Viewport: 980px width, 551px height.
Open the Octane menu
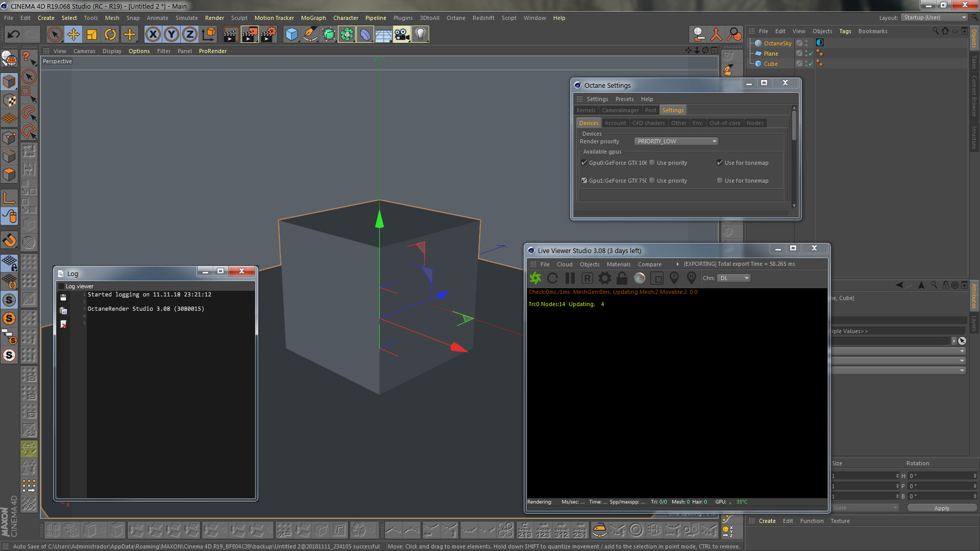pyautogui.click(x=455, y=18)
